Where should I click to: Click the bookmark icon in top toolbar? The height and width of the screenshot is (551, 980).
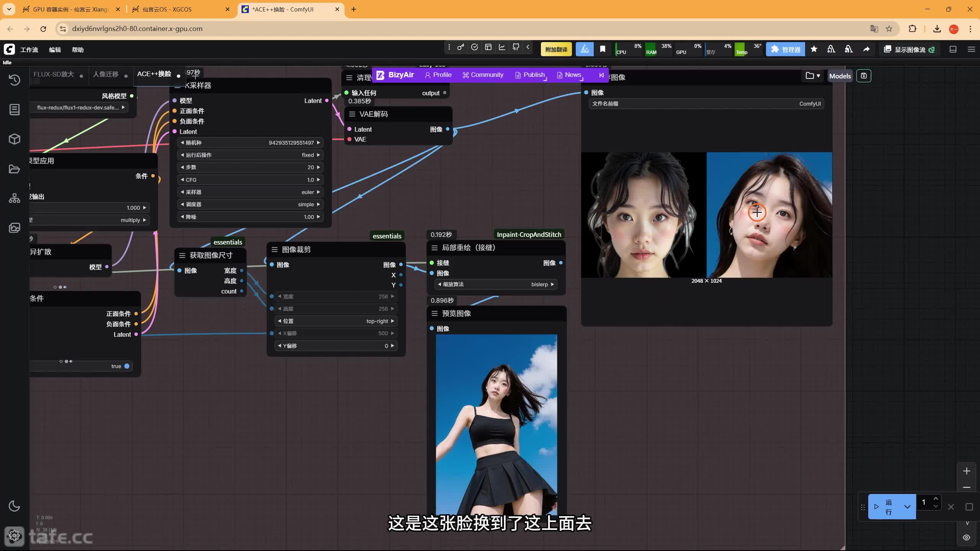click(603, 49)
